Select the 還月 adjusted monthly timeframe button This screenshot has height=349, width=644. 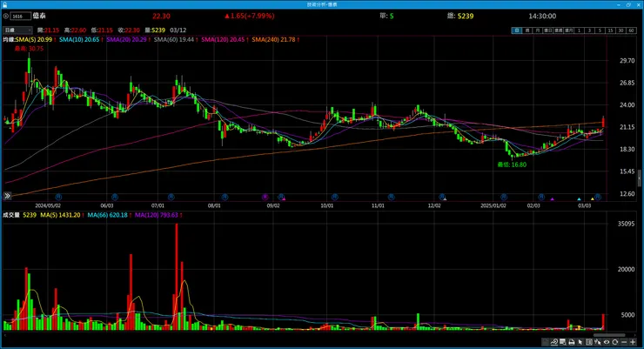coord(568,30)
